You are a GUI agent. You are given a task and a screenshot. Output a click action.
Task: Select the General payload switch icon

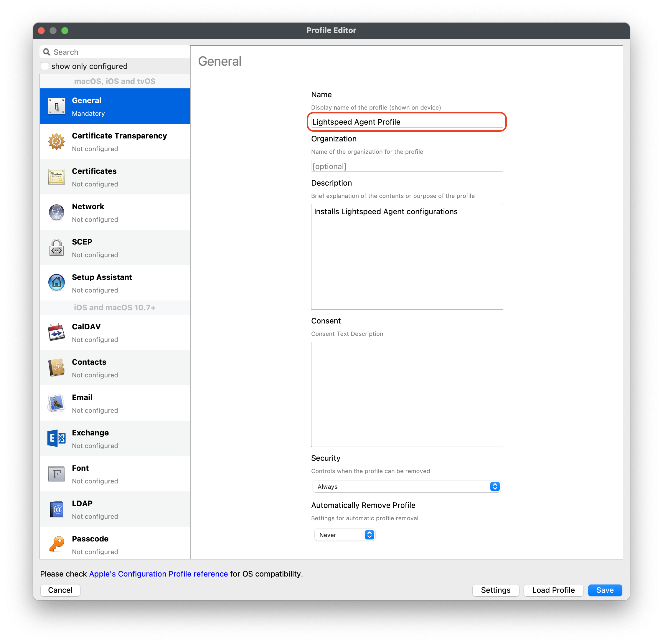57,107
